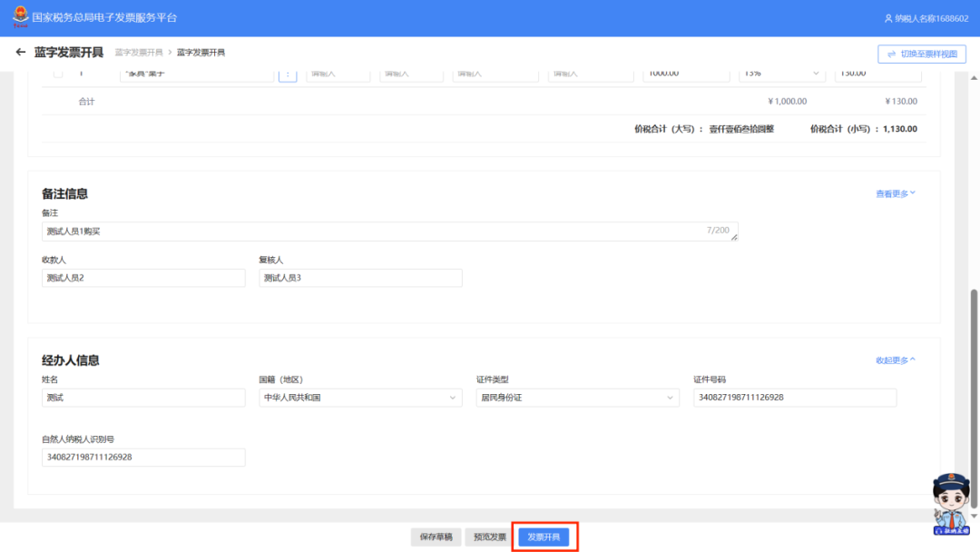Open the 国籍(地区) dropdown
The height and width of the screenshot is (552, 980).
click(360, 398)
